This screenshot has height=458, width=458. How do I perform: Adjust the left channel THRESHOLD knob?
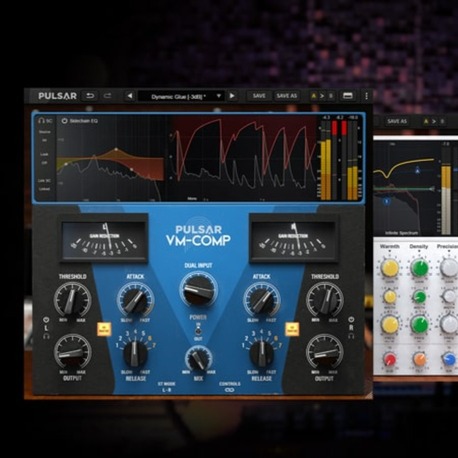72,300
